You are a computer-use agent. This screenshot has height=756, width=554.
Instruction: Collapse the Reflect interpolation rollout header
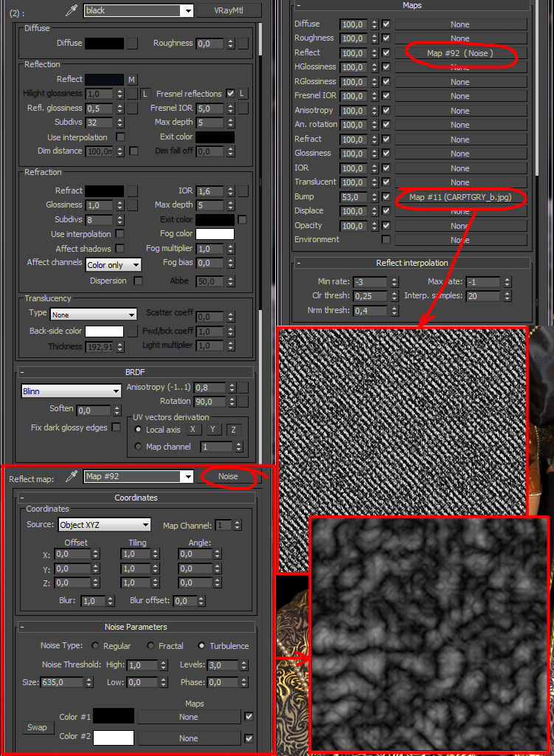[412, 263]
